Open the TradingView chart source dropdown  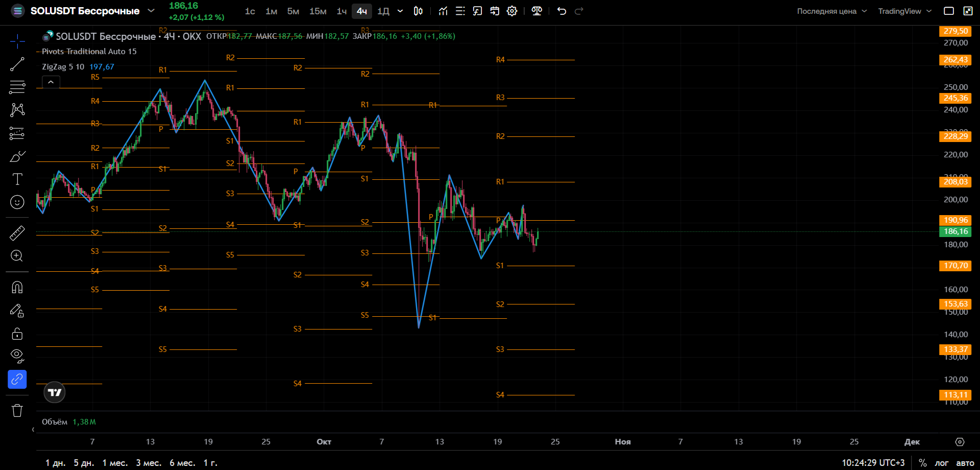coord(905,11)
